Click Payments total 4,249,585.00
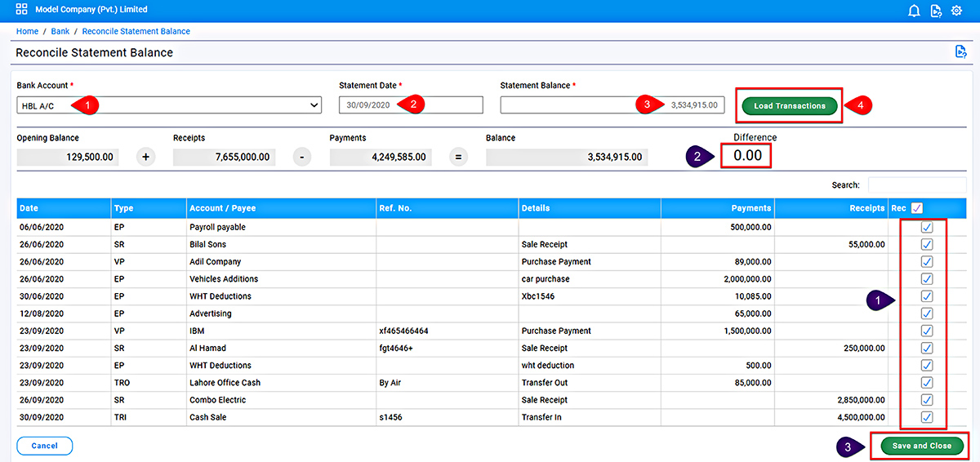The image size is (980, 462). click(381, 157)
